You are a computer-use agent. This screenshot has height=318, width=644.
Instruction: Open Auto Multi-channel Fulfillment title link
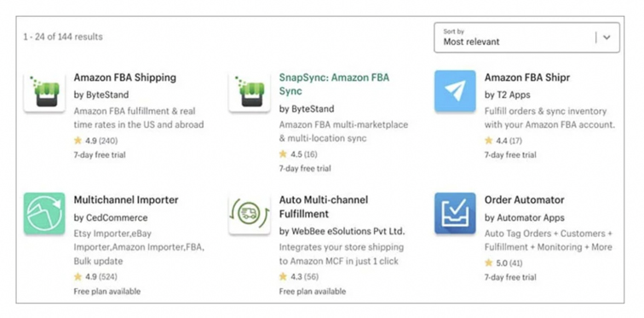click(324, 206)
